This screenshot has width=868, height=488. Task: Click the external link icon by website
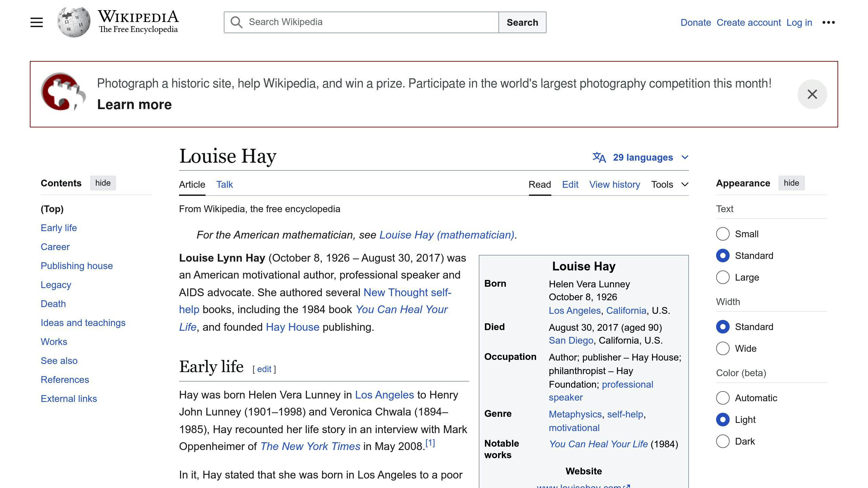(627, 486)
